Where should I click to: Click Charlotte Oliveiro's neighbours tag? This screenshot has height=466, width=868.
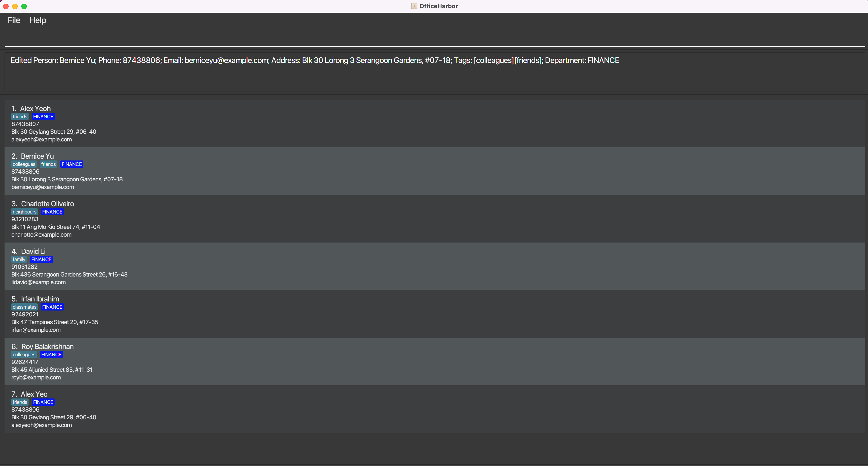24,212
